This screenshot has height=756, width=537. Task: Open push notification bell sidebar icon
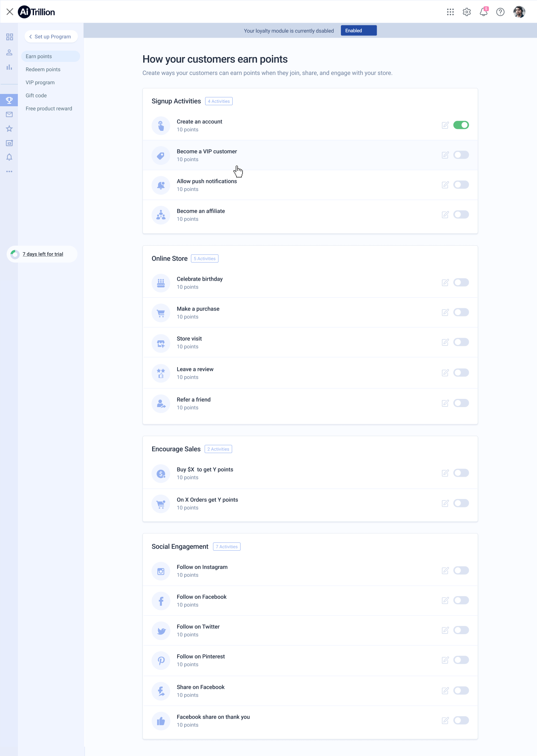(x=9, y=157)
